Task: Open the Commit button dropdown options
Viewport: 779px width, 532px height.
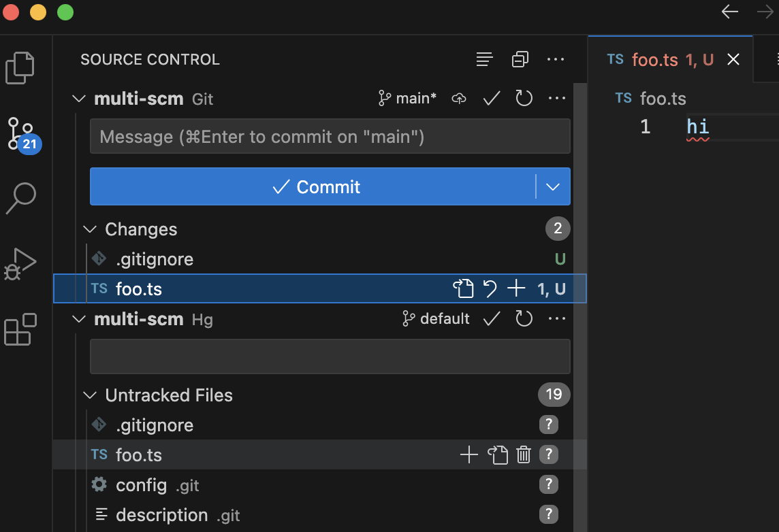Action: click(552, 186)
